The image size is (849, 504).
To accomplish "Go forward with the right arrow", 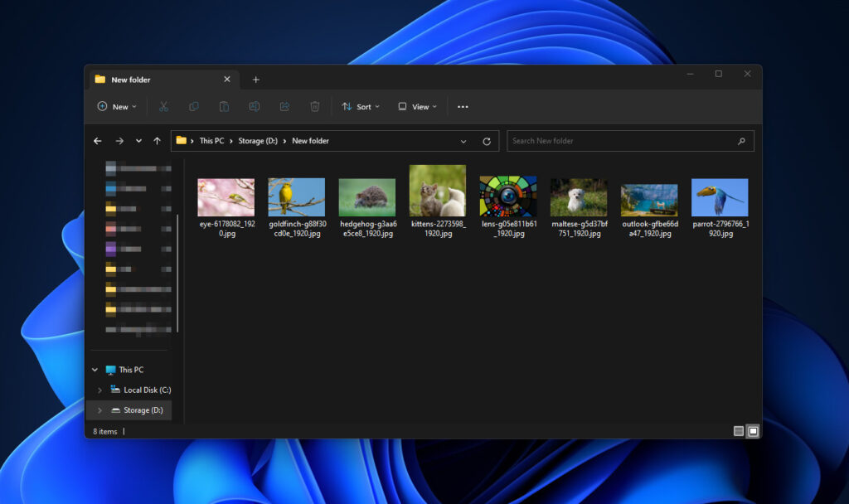I will (x=119, y=141).
